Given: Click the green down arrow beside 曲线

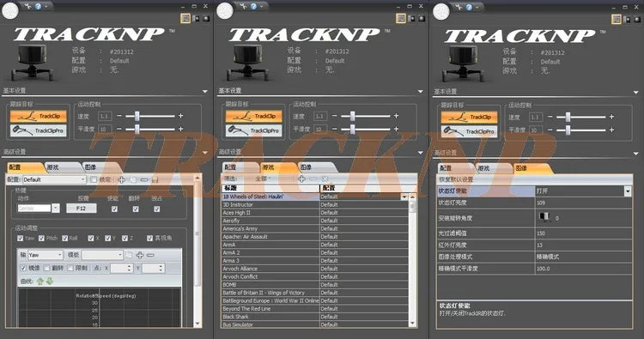Looking at the screenshot, I should point(49,281).
